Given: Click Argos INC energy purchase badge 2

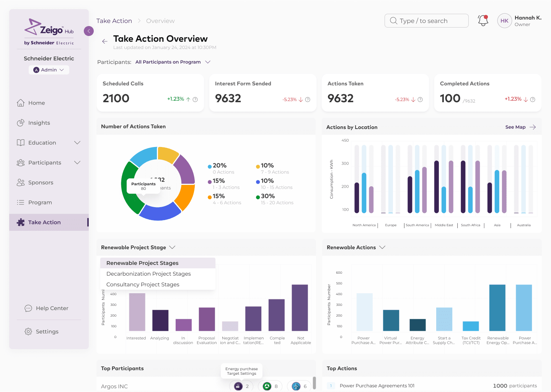Looking at the screenshot, I should [x=241, y=386].
